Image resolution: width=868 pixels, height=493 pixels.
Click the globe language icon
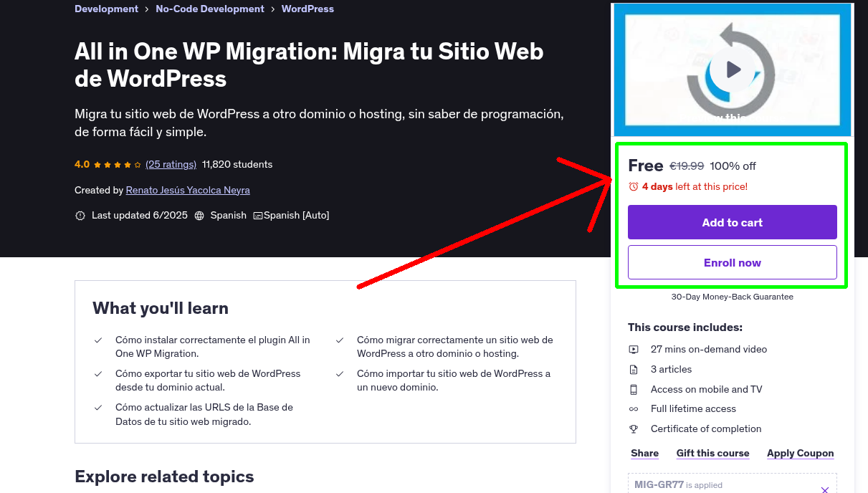pos(199,215)
